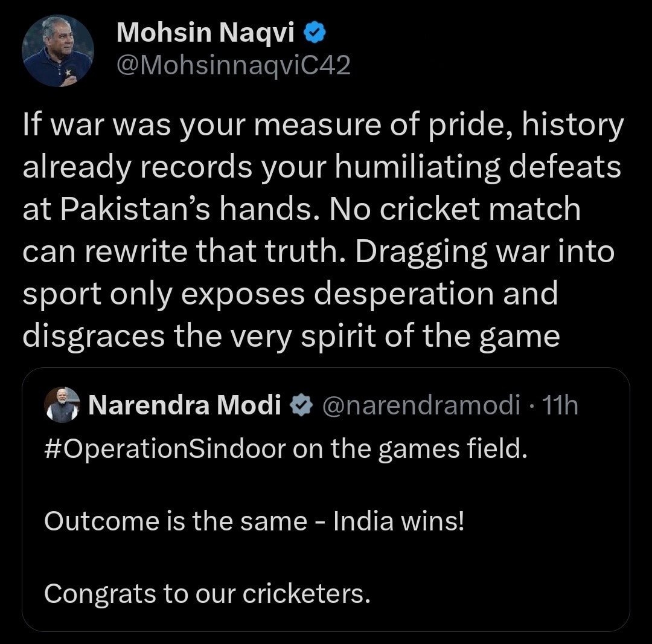Open the quoted tweet card's empty bottom area
Screen dimensions: 652x644
click(325, 619)
